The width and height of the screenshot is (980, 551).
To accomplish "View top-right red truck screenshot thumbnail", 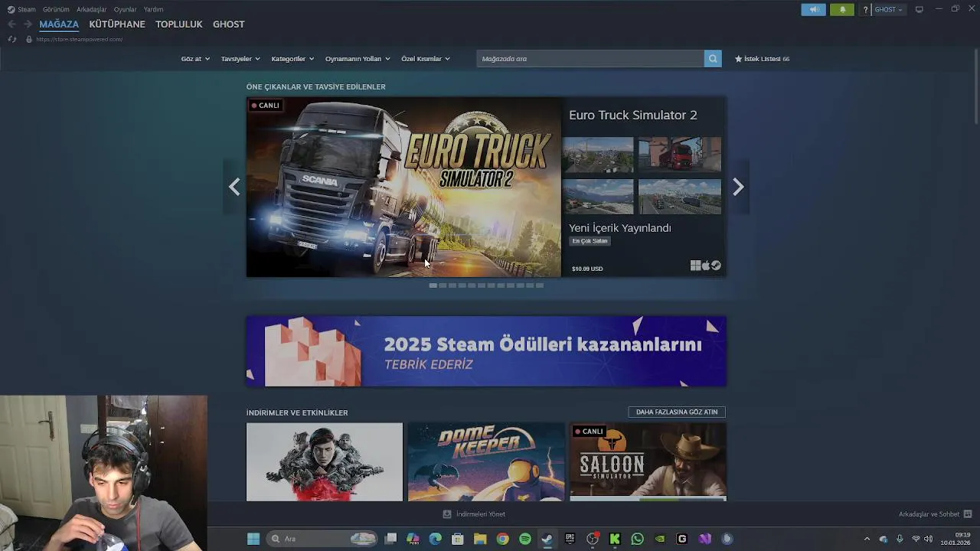I will click(x=680, y=155).
